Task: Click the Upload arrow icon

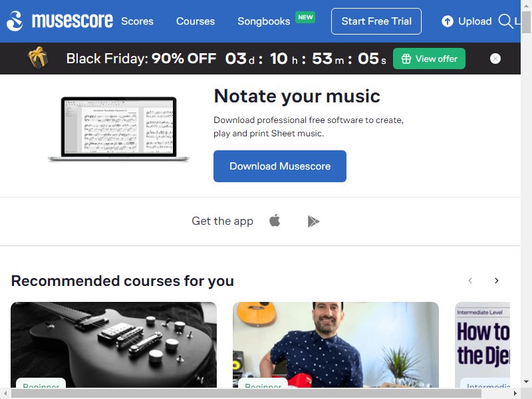Action: click(x=447, y=21)
